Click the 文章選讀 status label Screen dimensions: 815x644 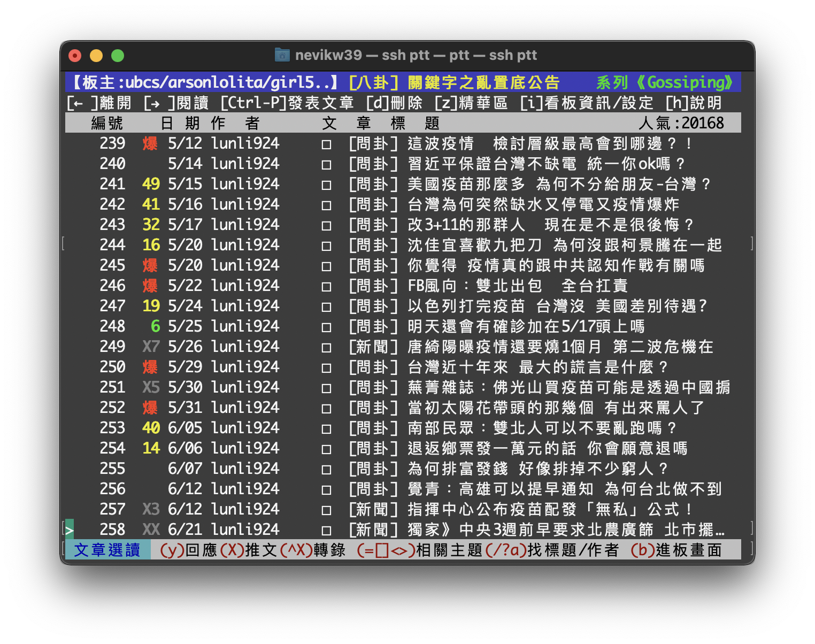tap(107, 550)
